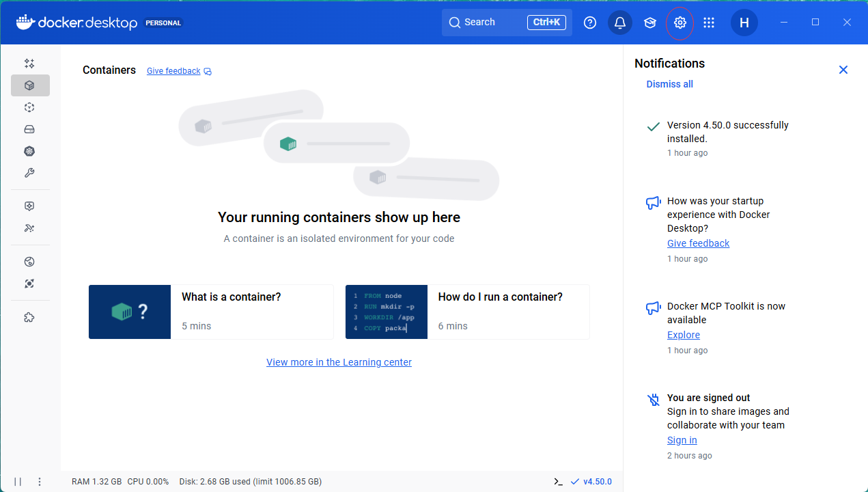This screenshot has width=868, height=492.
Task: Pause Docker engine via bottom-left pause icon
Action: coord(18,482)
